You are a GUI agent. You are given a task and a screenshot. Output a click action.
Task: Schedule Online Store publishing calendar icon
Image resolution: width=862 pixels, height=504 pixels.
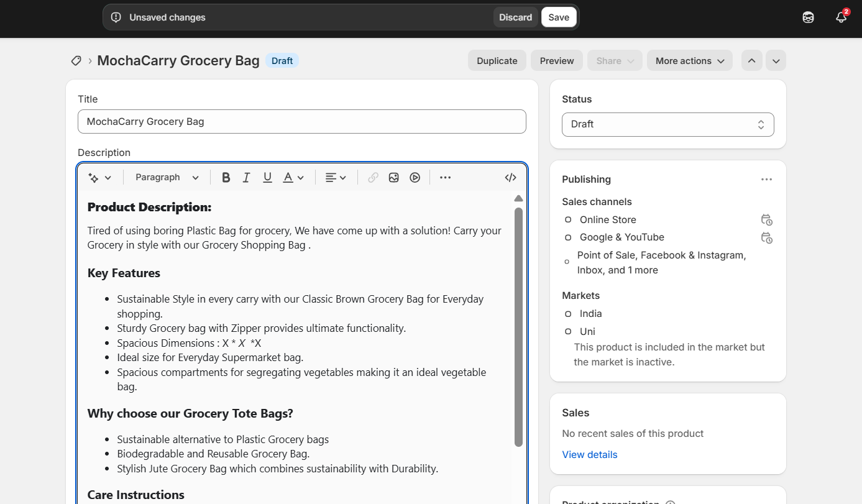766,219
